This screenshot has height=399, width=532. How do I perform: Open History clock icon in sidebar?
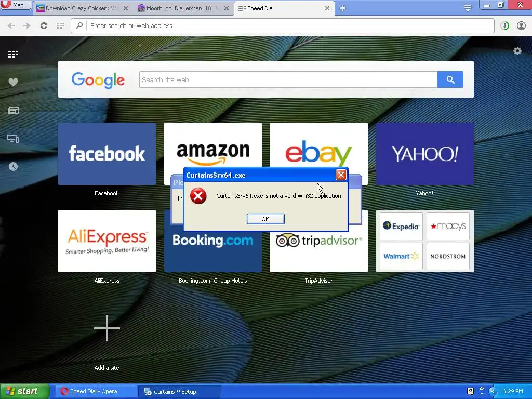click(13, 166)
